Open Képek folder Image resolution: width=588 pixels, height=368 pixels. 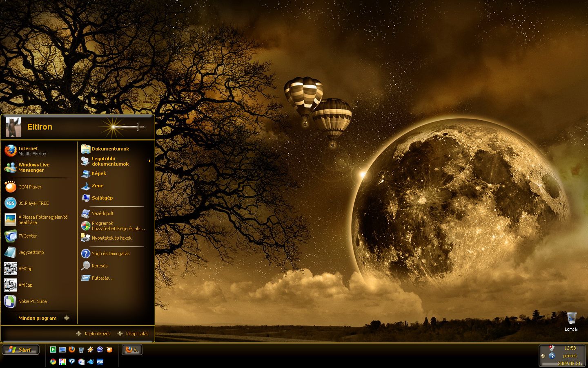pyautogui.click(x=116, y=173)
